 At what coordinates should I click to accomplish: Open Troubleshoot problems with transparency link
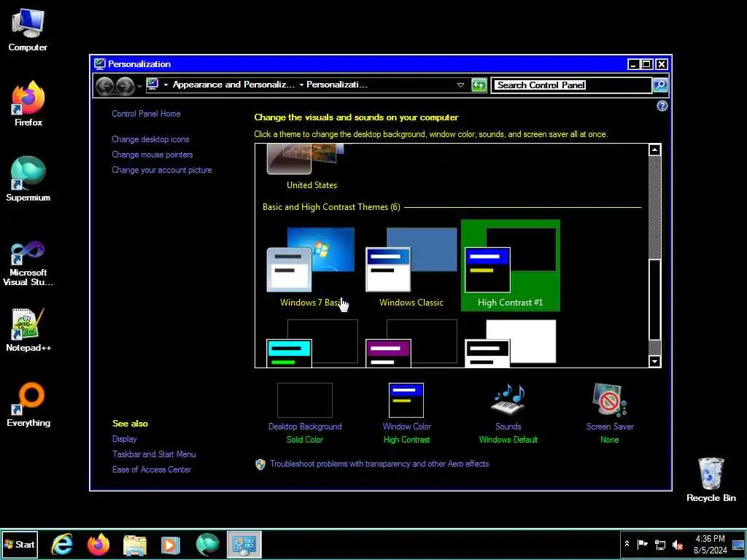[x=379, y=464]
